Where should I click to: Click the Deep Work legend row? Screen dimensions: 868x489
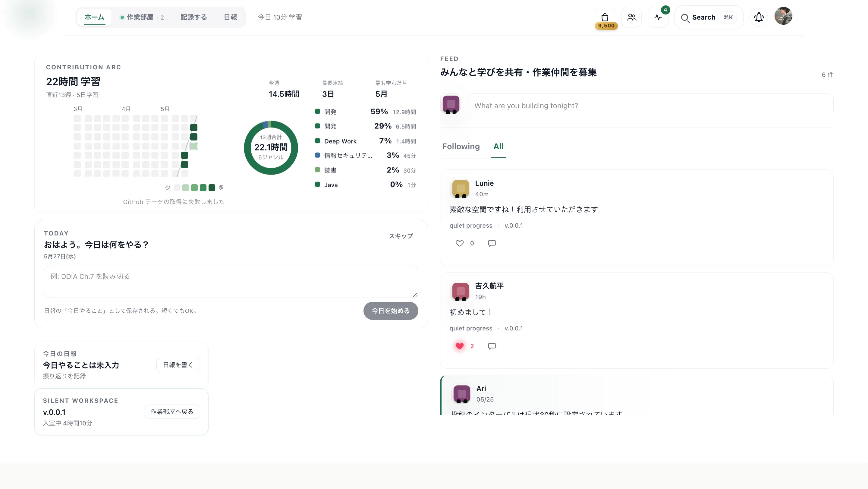coord(365,141)
